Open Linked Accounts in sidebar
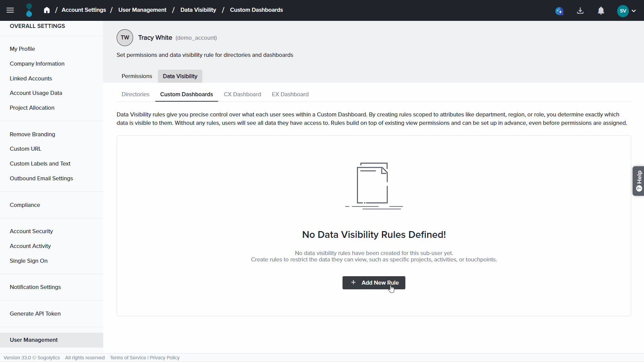Image resolution: width=644 pixels, height=362 pixels. [31, 78]
